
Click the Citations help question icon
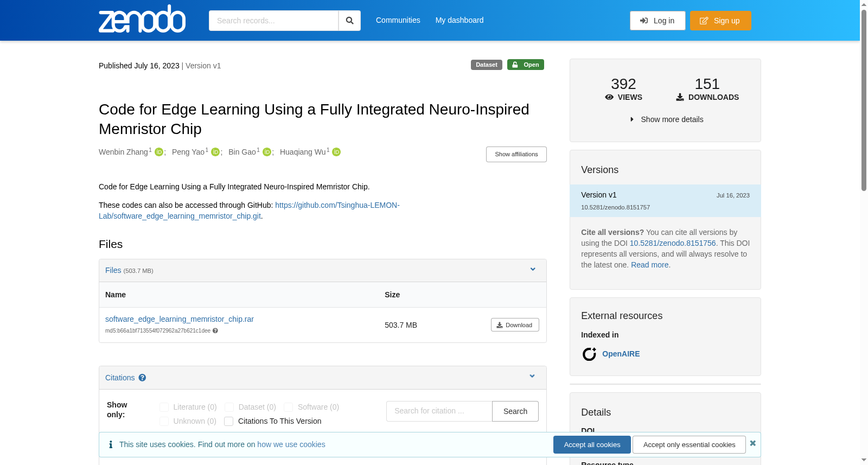(142, 378)
